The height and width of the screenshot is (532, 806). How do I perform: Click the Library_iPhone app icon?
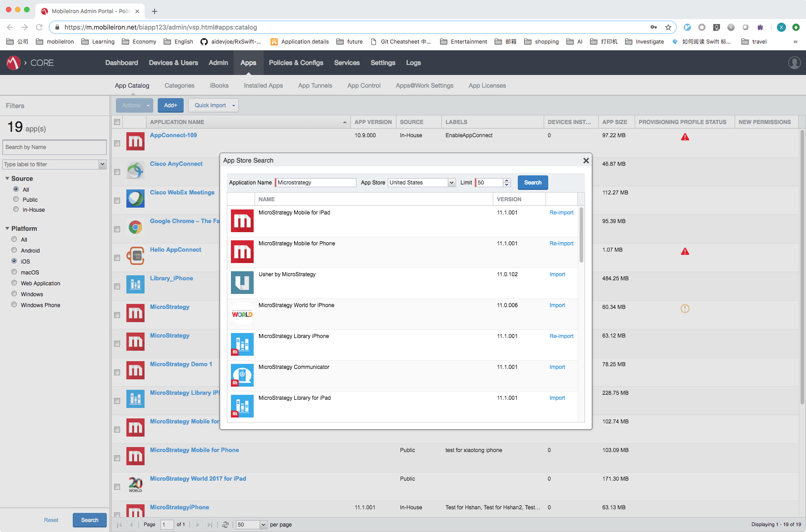[135, 284]
